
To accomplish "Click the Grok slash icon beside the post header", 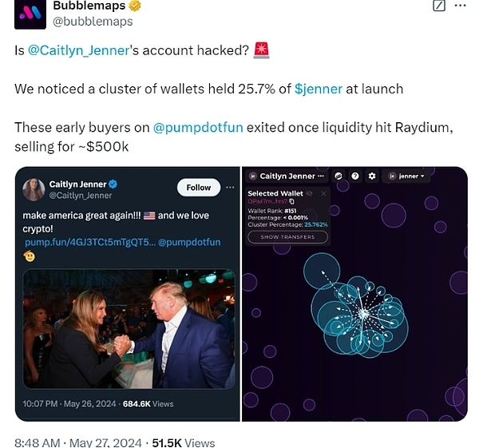I will pos(438,6).
